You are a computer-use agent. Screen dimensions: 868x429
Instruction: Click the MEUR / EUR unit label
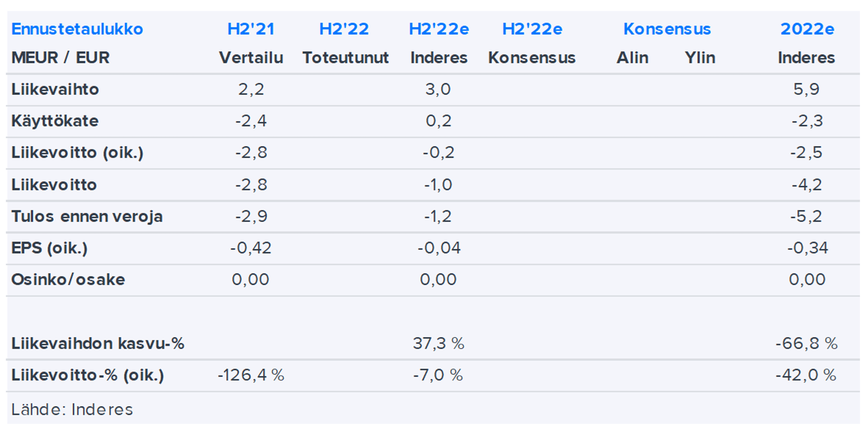click(x=60, y=58)
